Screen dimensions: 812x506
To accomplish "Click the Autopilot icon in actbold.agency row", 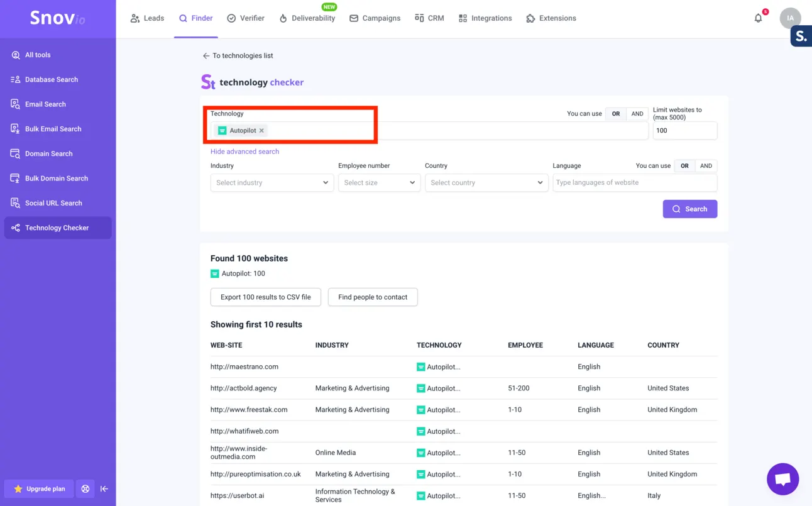I will [x=421, y=388].
